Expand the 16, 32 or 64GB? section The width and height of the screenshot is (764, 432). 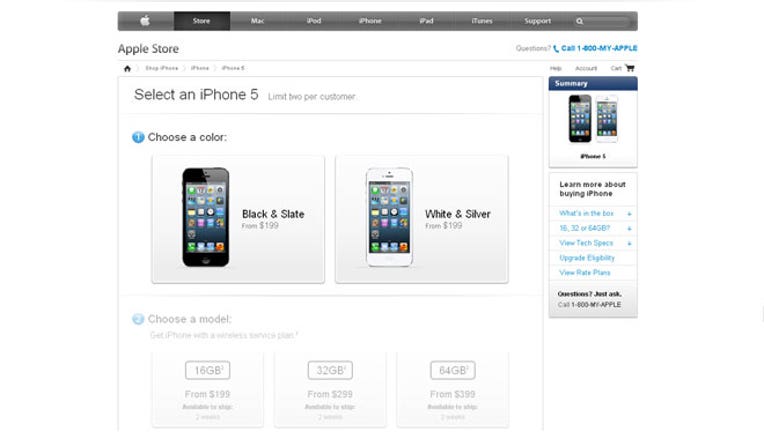pyautogui.click(x=593, y=228)
